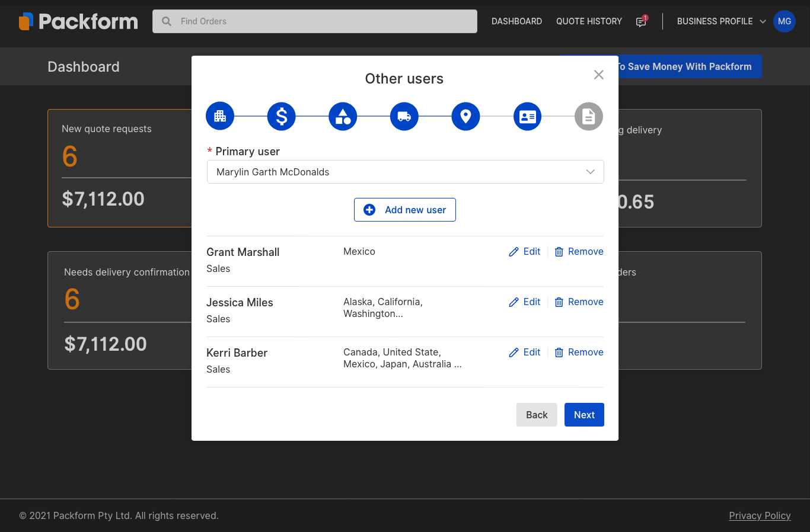810x532 pixels.
Task: Click the Find Orders search field
Action: click(x=315, y=21)
